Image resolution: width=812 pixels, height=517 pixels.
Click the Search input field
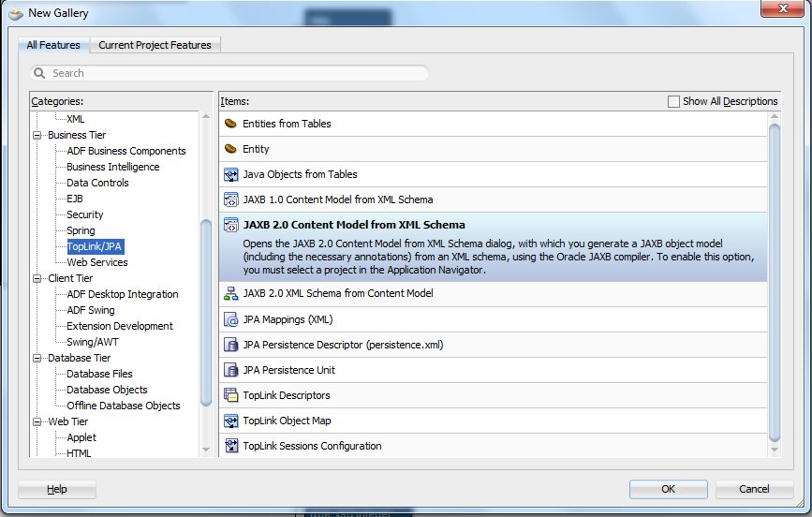229,73
